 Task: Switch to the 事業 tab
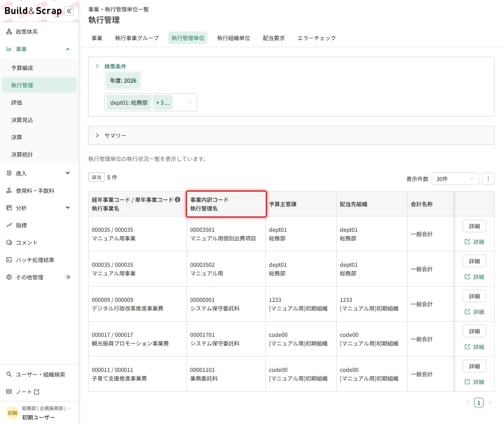click(x=97, y=38)
